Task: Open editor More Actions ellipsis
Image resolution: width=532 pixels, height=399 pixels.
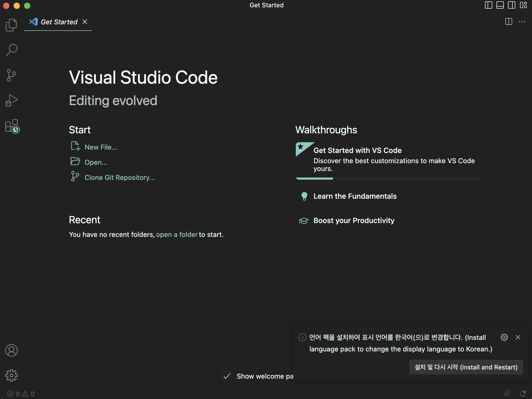Action: pyautogui.click(x=522, y=22)
